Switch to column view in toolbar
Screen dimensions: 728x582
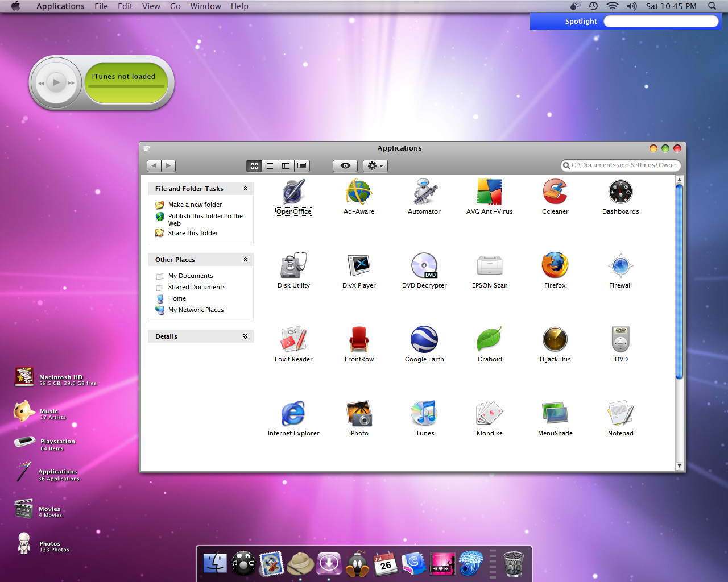coord(286,166)
